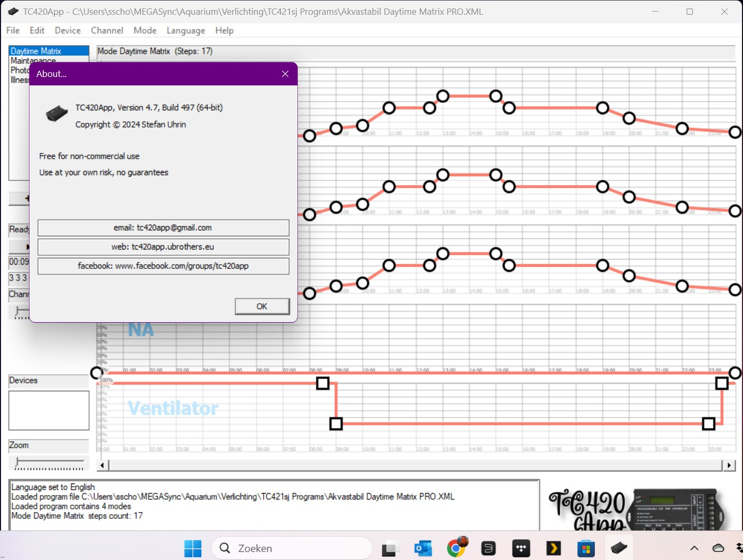This screenshot has width=743, height=560.
Task: Open the web tc420app.ubrothers.eu link button
Action: click(x=163, y=247)
